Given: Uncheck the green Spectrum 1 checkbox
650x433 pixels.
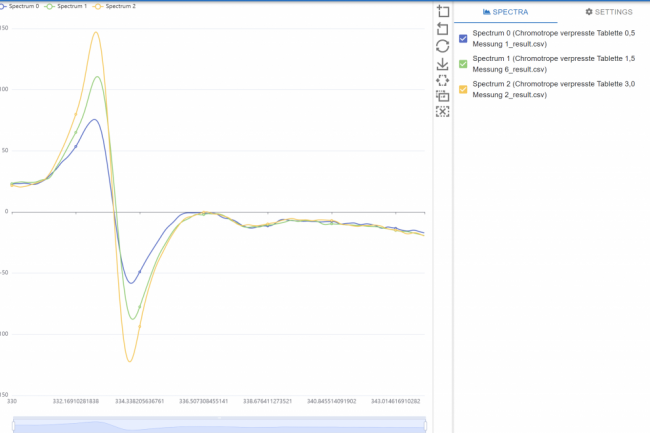Looking at the screenshot, I should click(x=463, y=64).
